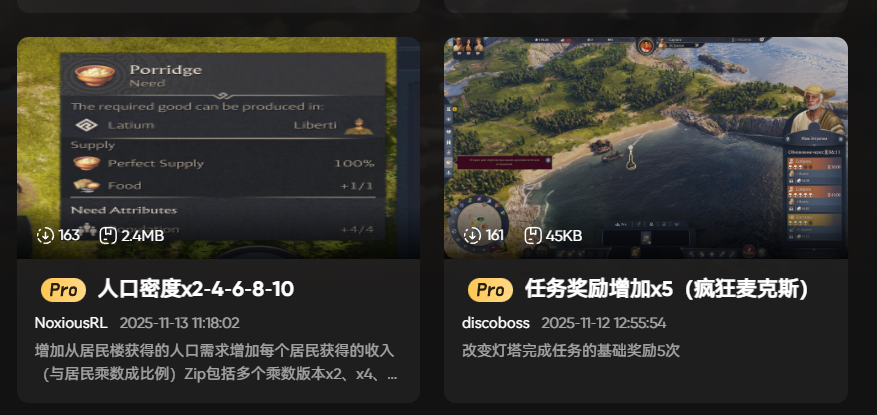Click description text starting 增加从居民楼
Viewport: 877px width, 415px height.
pos(216,362)
